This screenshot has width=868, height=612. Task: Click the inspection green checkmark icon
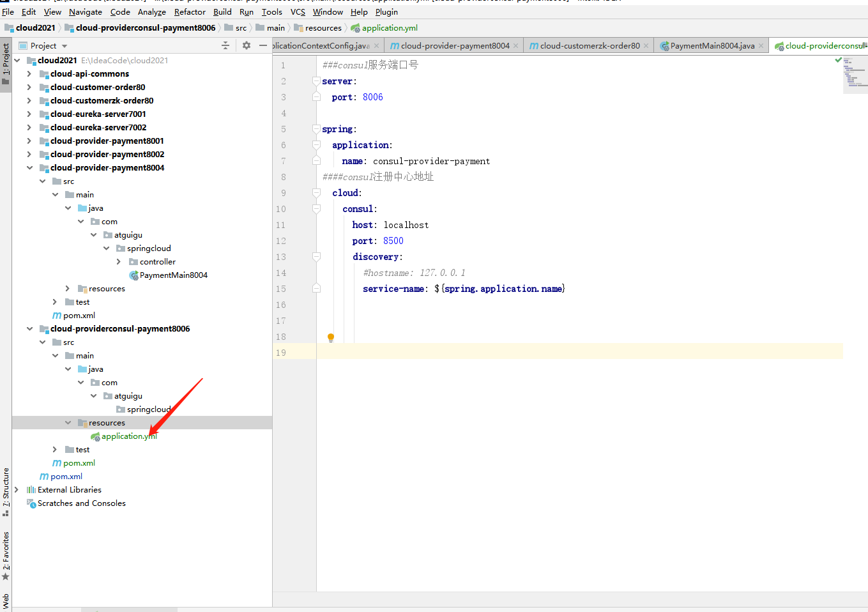pos(839,59)
